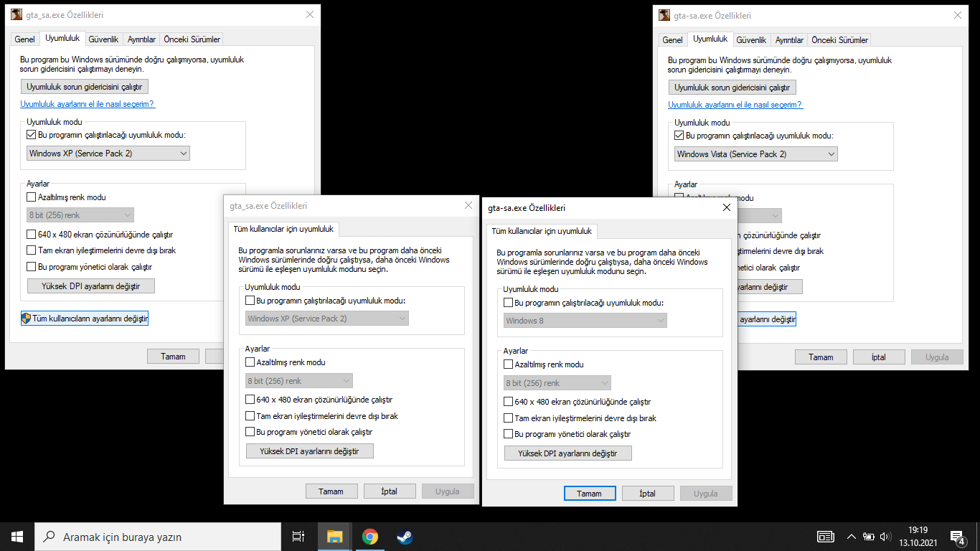Screen dimensions: 980x551
Task: Click Yüksek DPI ayarlarını değiştir in gta-sa.exe all-users dialog
Action: 567,453
